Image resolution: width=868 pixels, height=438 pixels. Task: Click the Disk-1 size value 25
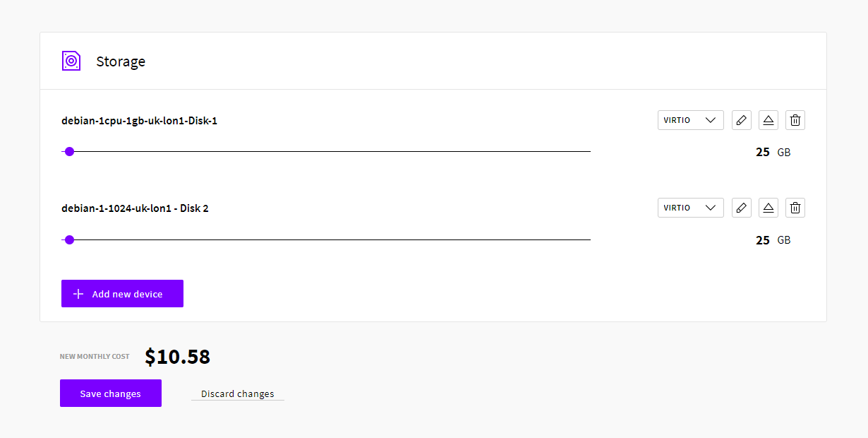762,152
